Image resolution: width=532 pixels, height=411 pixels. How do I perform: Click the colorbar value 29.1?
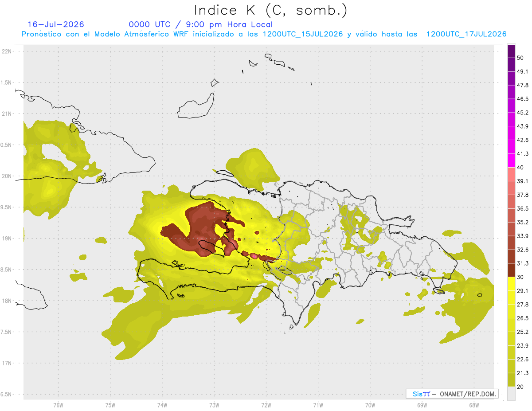[x=523, y=291]
